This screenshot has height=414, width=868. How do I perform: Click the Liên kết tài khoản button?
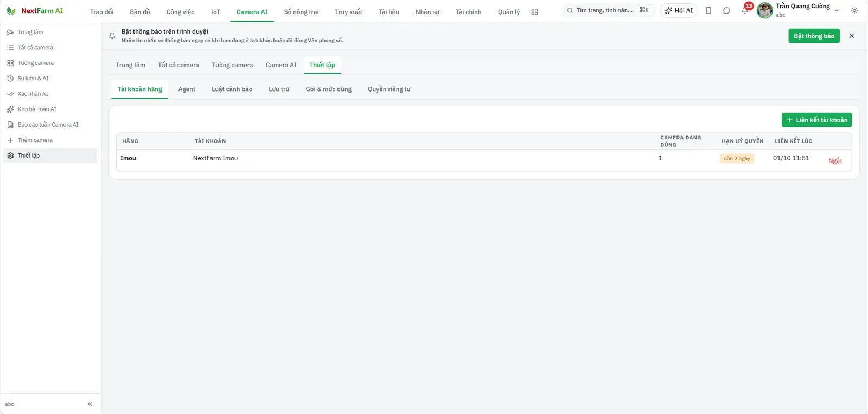pyautogui.click(x=816, y=120)
